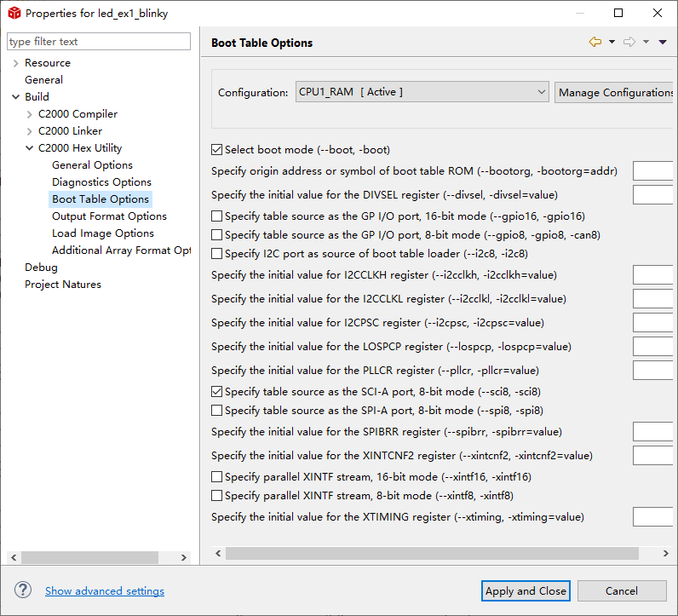
Task: Select General Options under Hex Utility
Action: pos(92,165)
